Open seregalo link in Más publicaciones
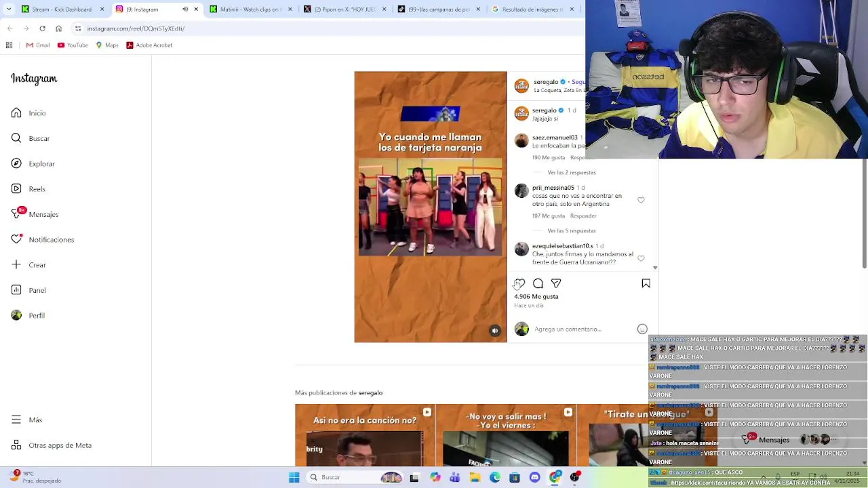The height and width of the screenshot is (488, 868). (370, 393)
